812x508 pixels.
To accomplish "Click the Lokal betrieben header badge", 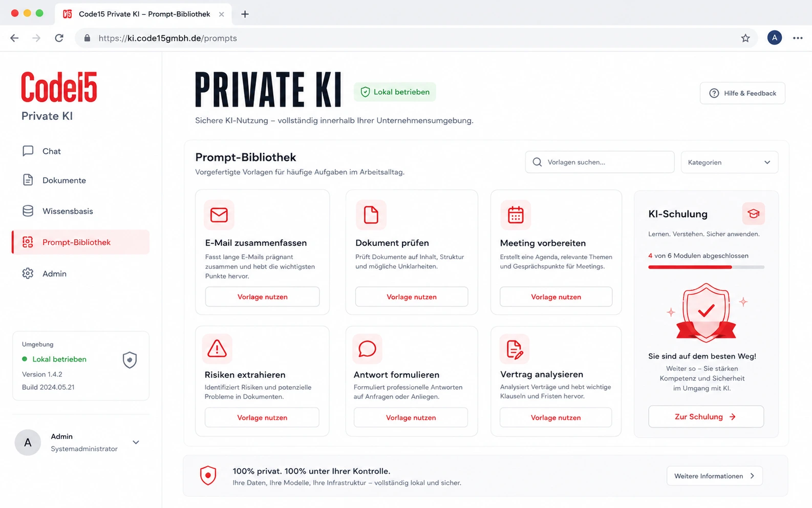I will pyautogui.click(x=395, y=92).
